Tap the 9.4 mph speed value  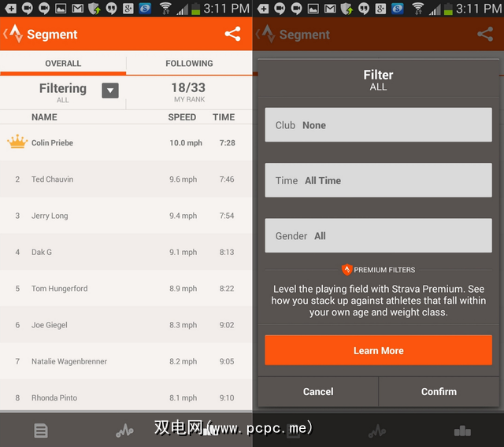183,216
